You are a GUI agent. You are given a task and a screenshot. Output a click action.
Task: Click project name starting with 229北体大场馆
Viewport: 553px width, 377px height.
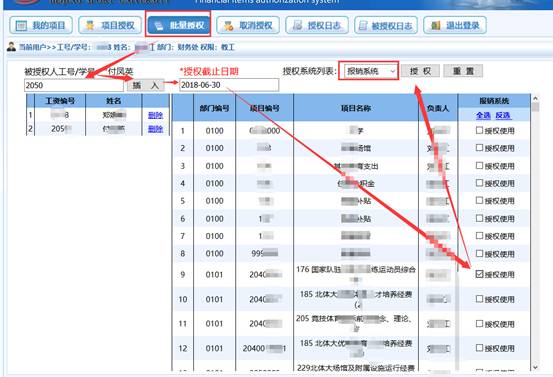point(356,368)
